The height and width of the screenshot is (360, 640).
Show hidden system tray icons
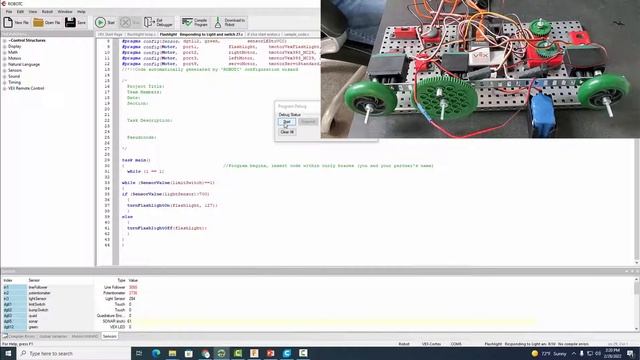tap(573, 353)
